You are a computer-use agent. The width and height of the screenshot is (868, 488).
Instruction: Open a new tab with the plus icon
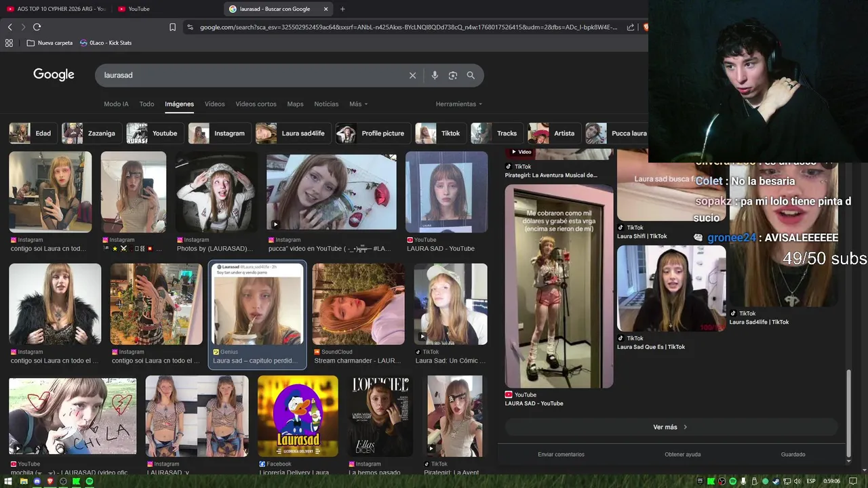click(x=342, y=9)
